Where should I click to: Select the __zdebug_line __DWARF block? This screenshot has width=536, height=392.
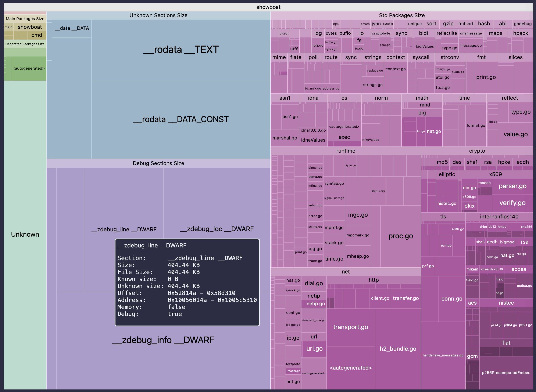(124, 229)
